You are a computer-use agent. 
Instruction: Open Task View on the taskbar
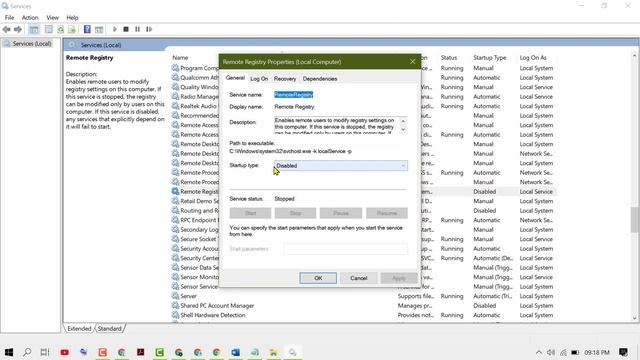45,352
